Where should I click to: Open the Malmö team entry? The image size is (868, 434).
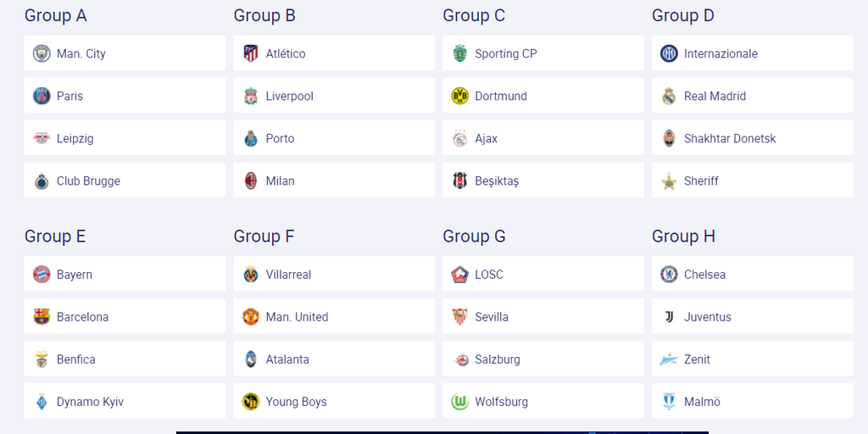coord(753,401)
